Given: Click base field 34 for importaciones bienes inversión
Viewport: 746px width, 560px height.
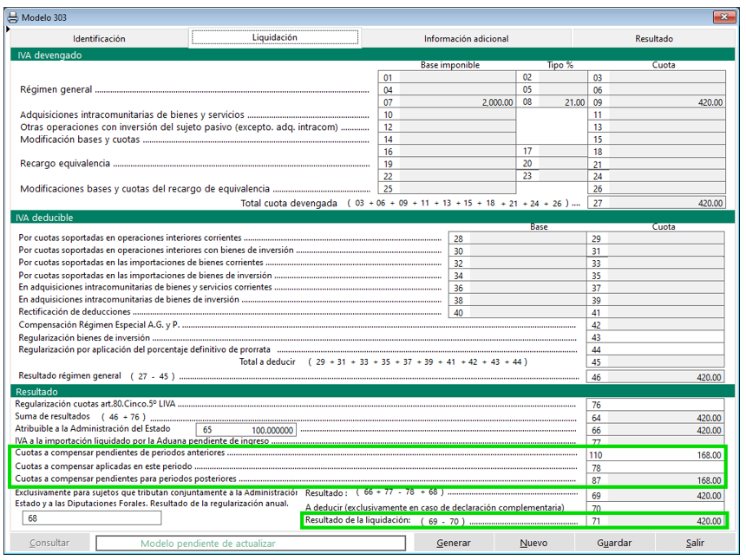Looking at the screenshot, I should coord(517,276).
